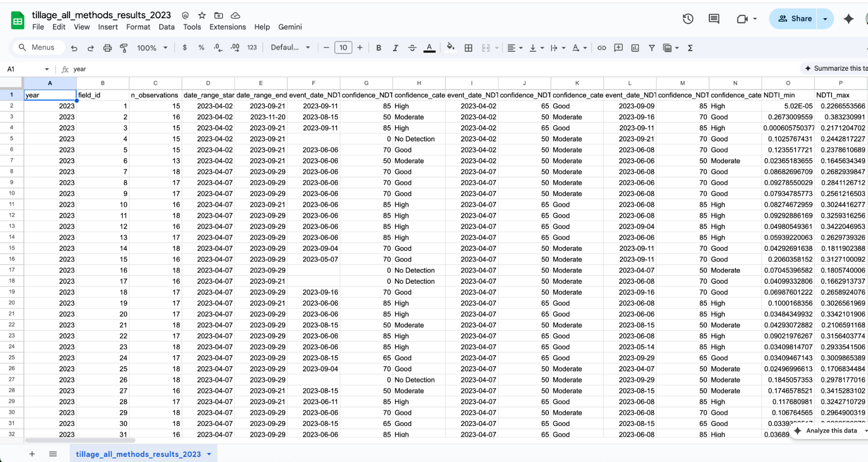Click the undo arrow icon
The height and width of the screenshot is (462, 868).
74,48
